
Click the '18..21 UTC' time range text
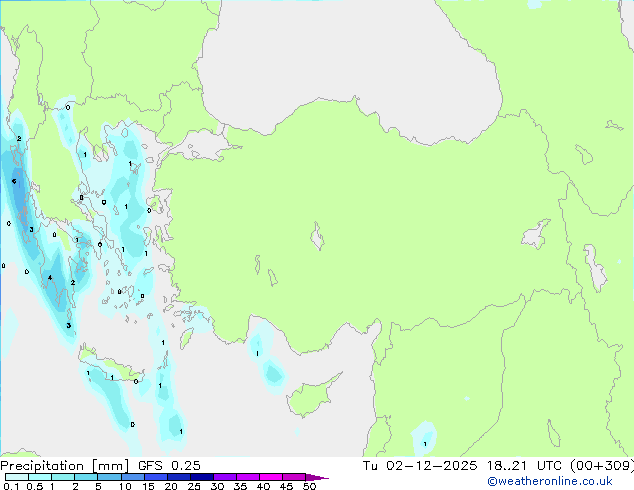pos(524,466)
